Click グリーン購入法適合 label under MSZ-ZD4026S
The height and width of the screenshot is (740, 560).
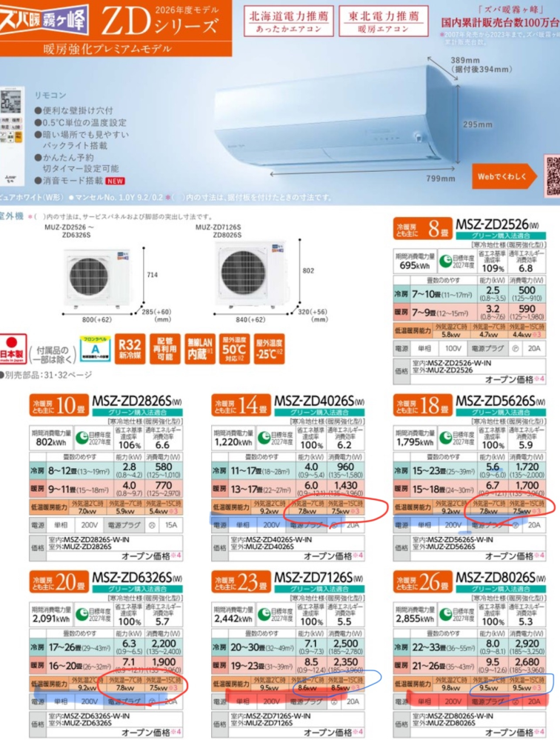click(319, 413)
